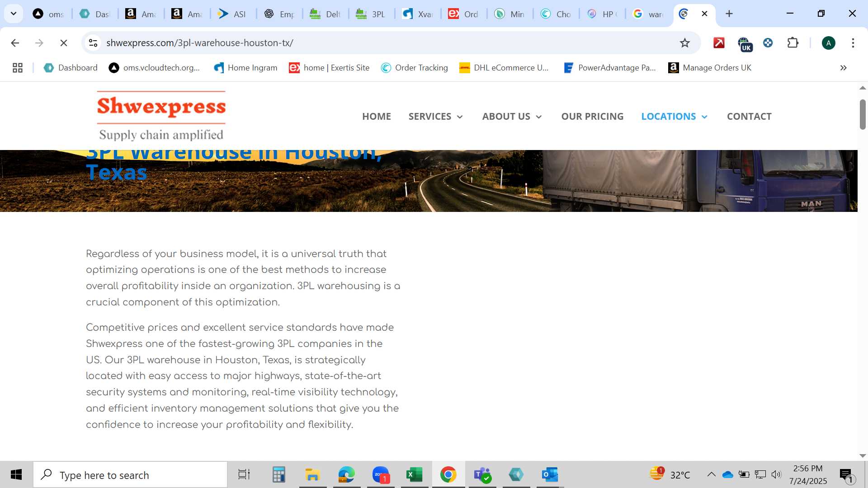Open site information icon in address bar
Viewport: 868px width, 488px height.
click(x=93, y=43)
